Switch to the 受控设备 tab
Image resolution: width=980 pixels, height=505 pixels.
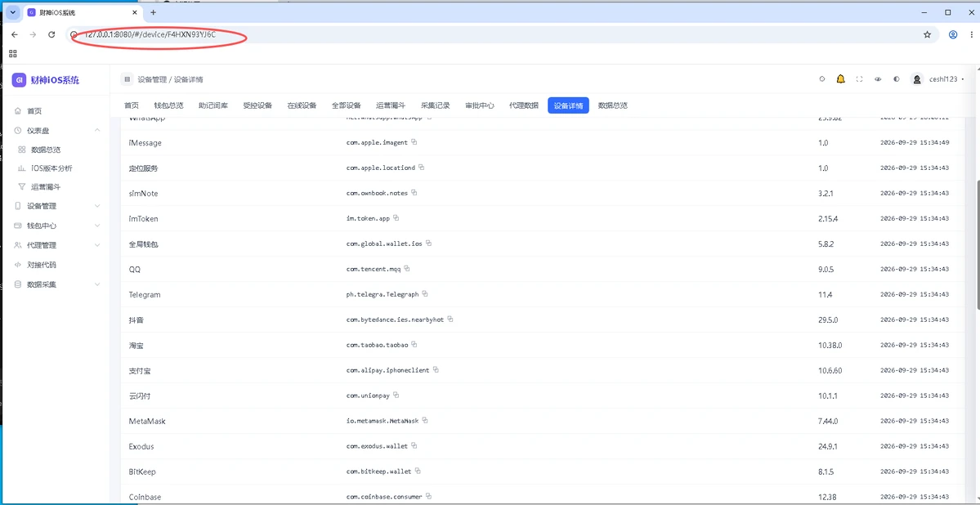click(x=257, y=105)
